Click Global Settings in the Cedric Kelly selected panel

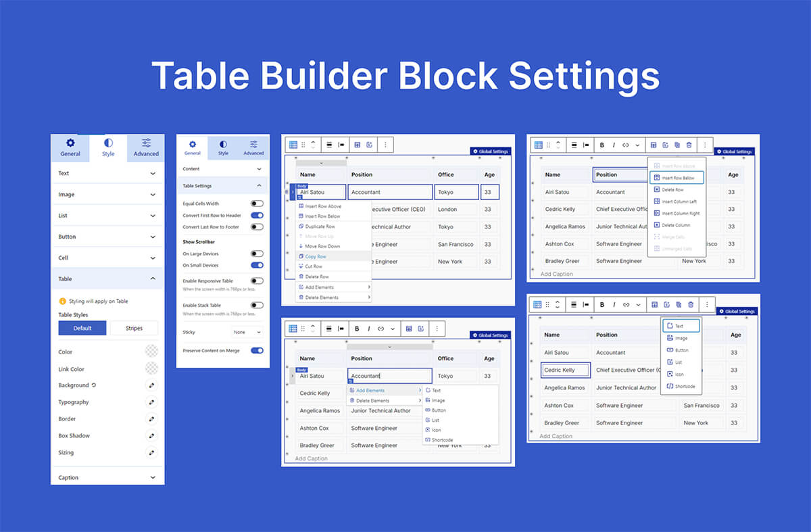(x=737, y=312)
